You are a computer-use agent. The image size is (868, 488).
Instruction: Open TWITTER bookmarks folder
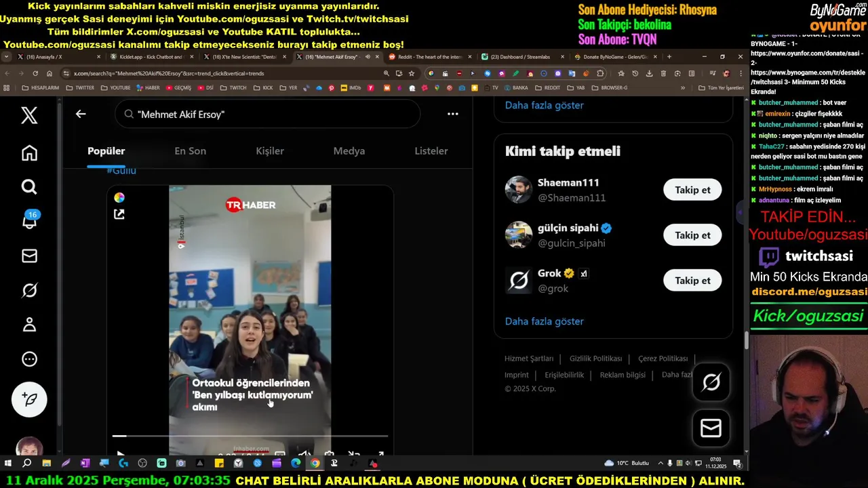(x=80, y=87)
